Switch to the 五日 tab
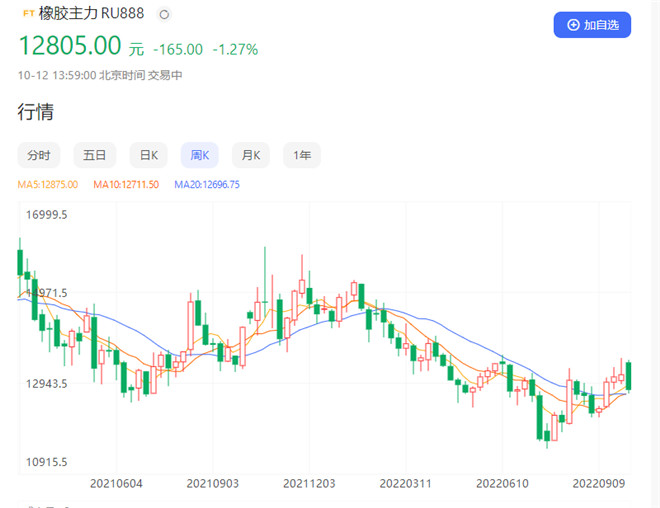Viewport: 660px width, 508px height. coord(94,155)
